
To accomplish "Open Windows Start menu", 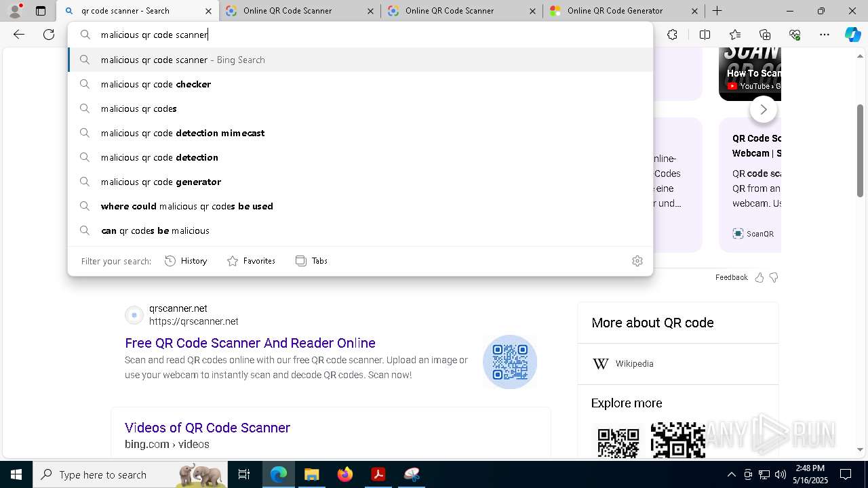I will (16, 474).
